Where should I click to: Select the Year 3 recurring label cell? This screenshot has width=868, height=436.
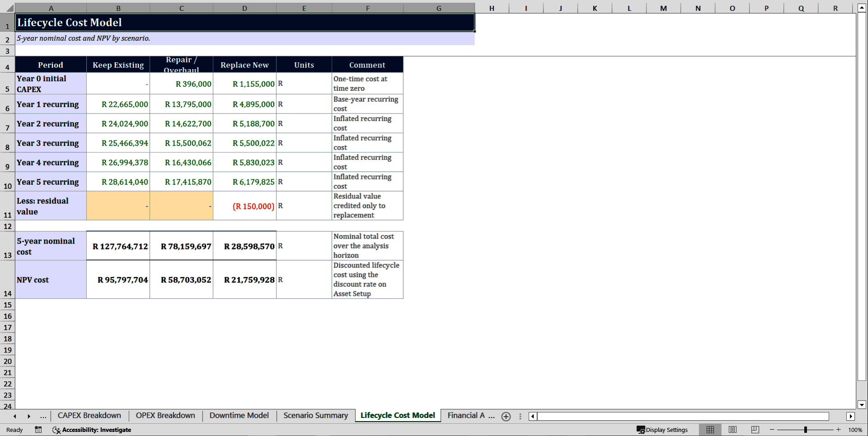click(x=51, y=143)
